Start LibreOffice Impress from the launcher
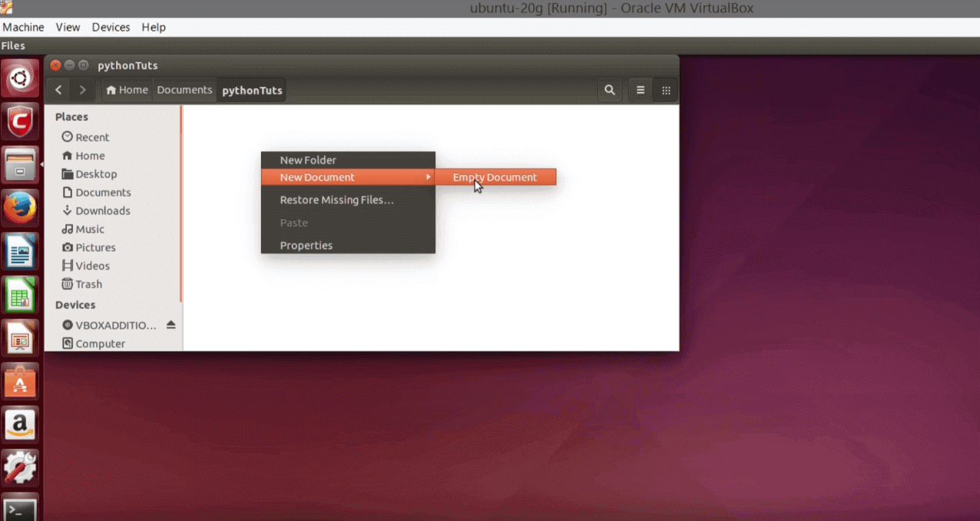The image size is (980, 521). point(20,337)
